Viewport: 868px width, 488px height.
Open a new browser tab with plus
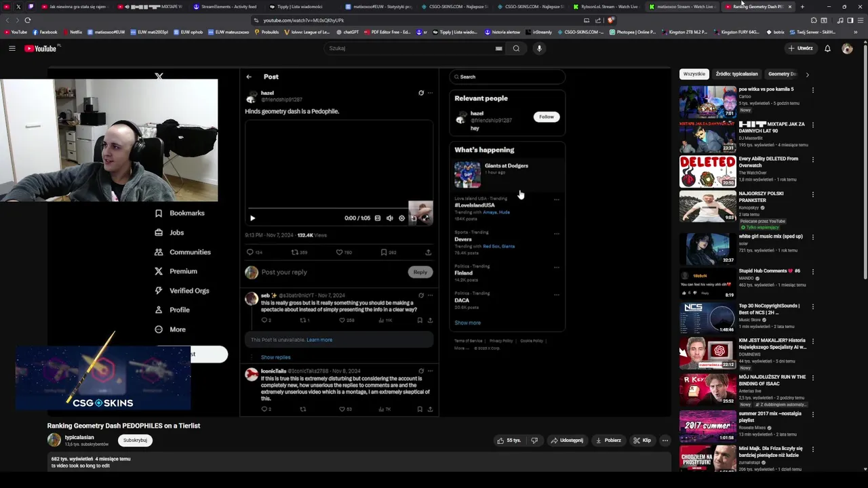point(802,7)
